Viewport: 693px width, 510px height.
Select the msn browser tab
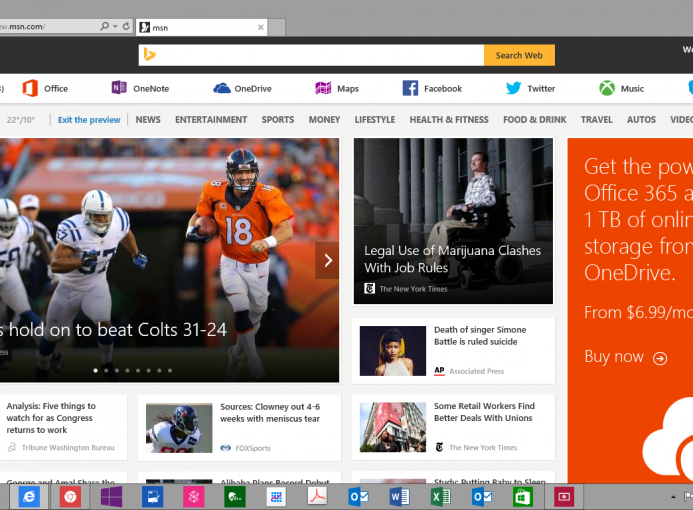tap(202, 27)
